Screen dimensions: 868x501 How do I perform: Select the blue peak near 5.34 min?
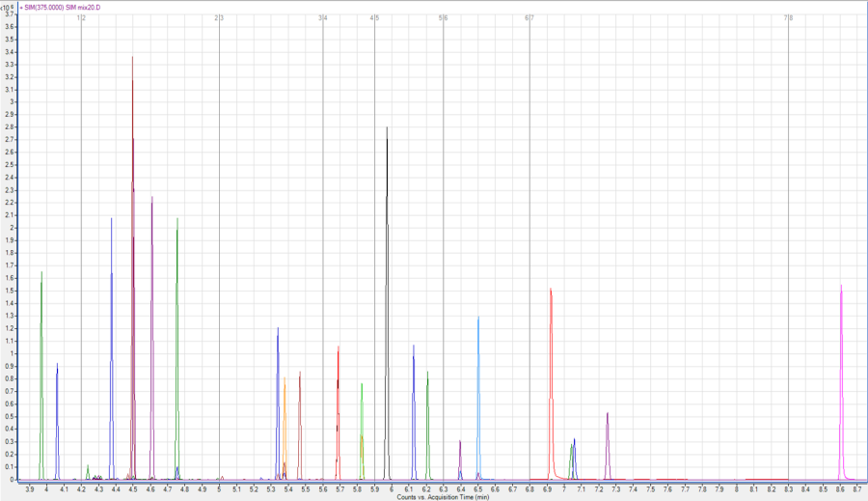[278, 403]
